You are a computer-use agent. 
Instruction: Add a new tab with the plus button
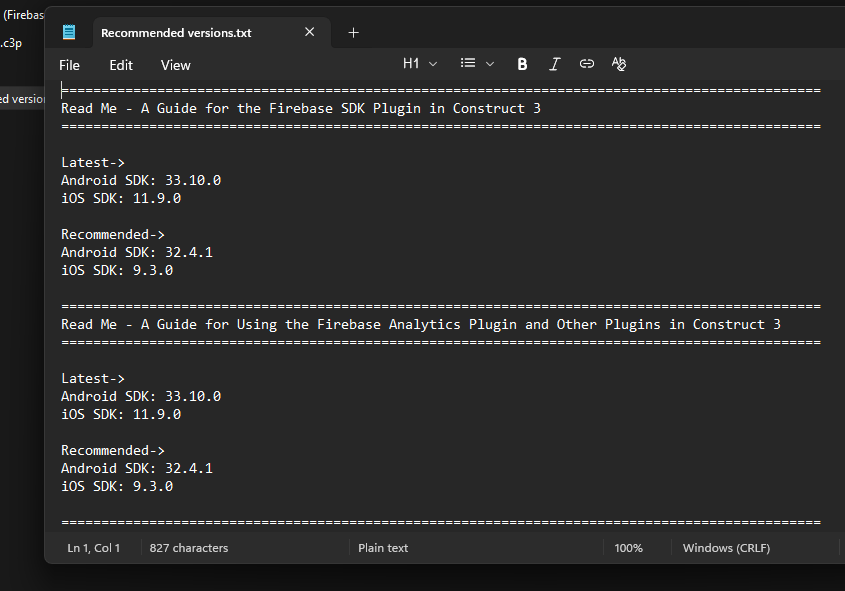coord(354,33)
